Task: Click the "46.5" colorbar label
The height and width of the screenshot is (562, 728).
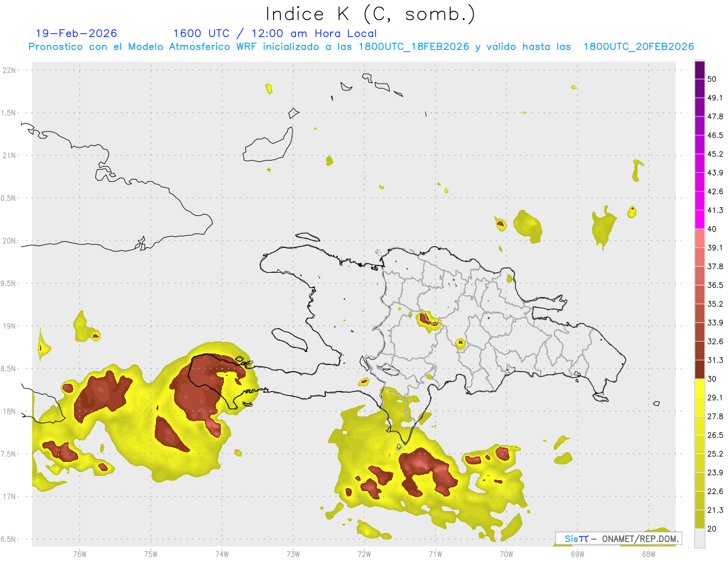Action: point(715,135)
